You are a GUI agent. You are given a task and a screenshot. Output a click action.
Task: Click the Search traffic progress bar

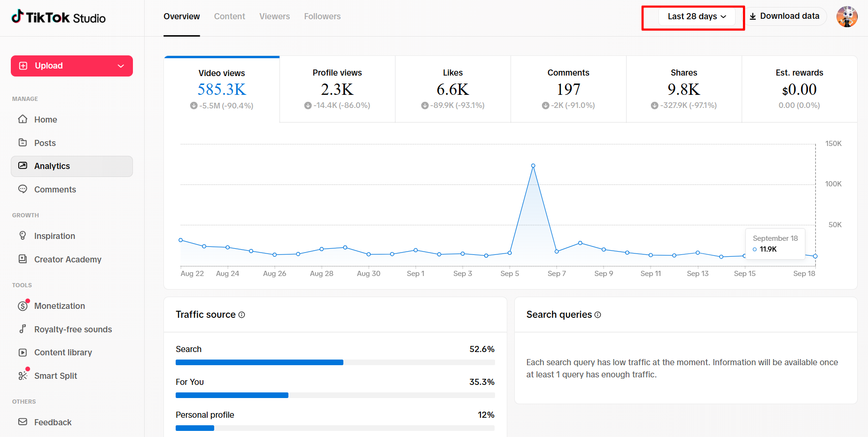(x=335, y=362)
